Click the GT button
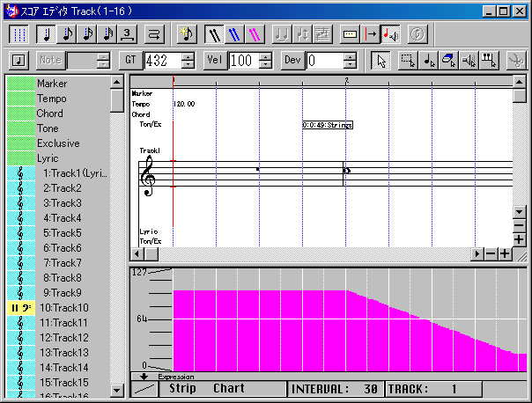 coord(130,61)
